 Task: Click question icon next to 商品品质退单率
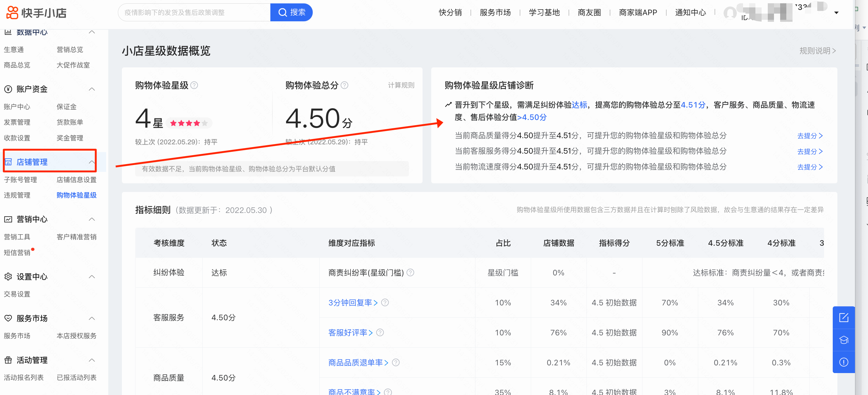pyautogui.click(x=396, y=362)
